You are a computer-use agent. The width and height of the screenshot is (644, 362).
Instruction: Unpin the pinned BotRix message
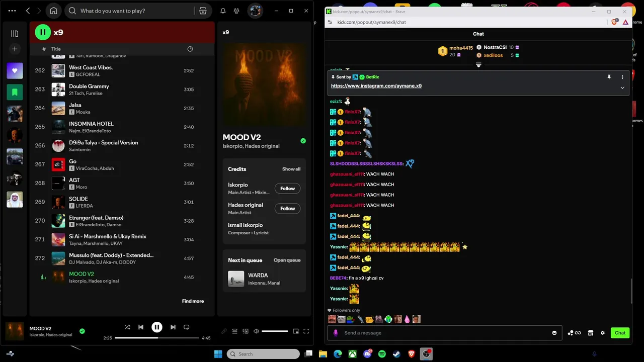[x=609, y=77]
